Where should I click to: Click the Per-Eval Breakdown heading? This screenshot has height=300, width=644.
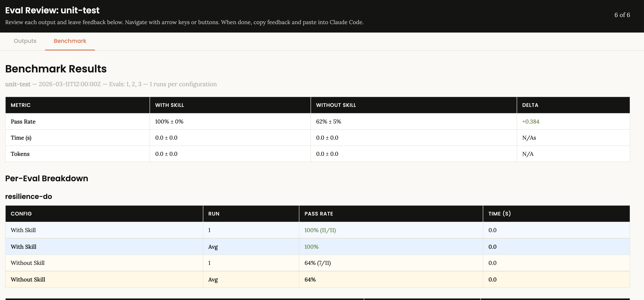46,178
